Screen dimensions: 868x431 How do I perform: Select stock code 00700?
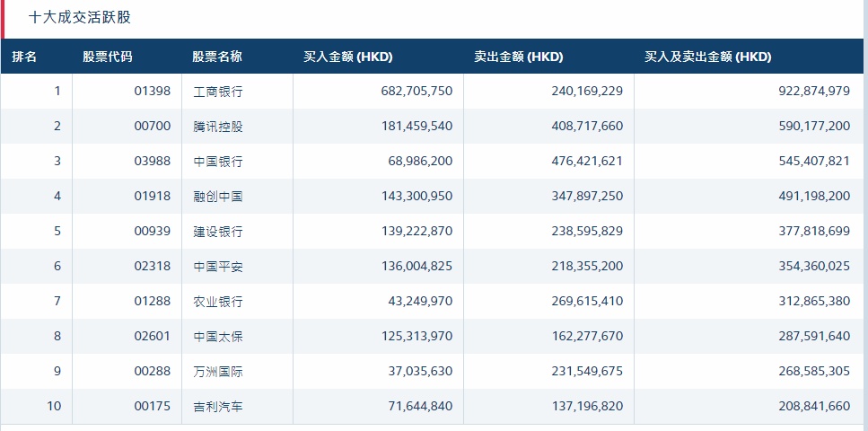coord(153,126)
